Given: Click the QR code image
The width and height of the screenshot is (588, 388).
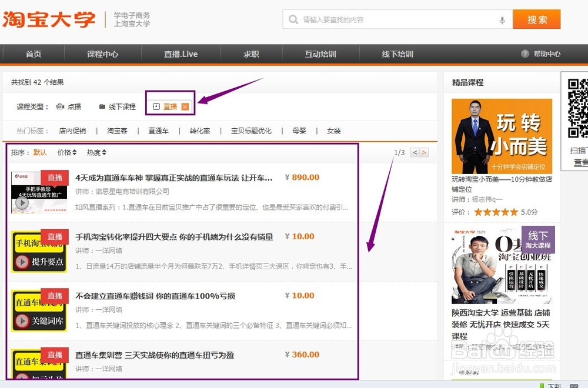Looking at the screenshot, I should [578, 108].
